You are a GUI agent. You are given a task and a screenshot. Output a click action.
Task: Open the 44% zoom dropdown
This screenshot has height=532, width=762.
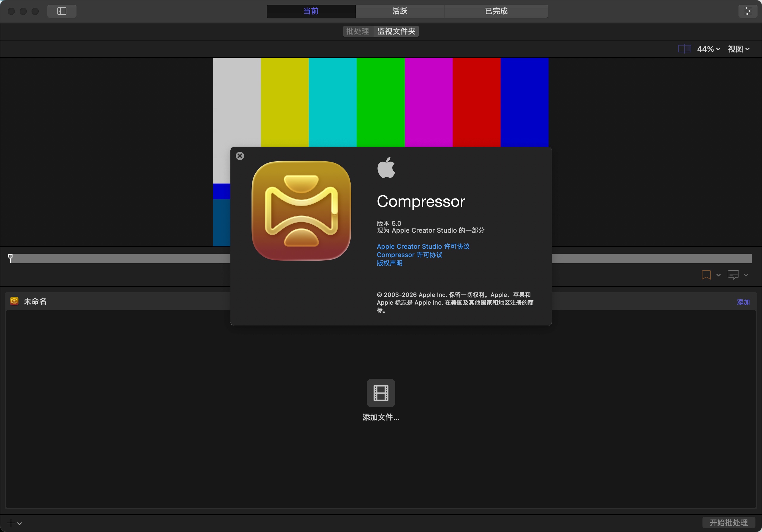(708, 49)
